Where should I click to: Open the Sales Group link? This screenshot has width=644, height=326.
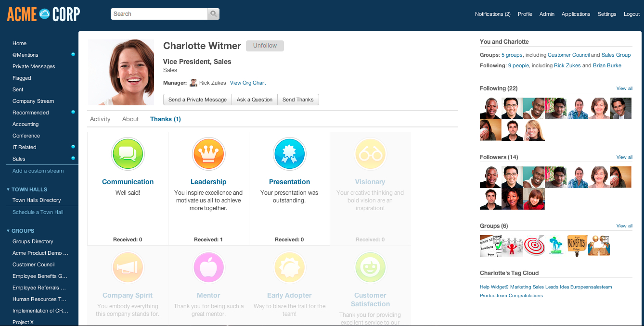tap(616, 55)
